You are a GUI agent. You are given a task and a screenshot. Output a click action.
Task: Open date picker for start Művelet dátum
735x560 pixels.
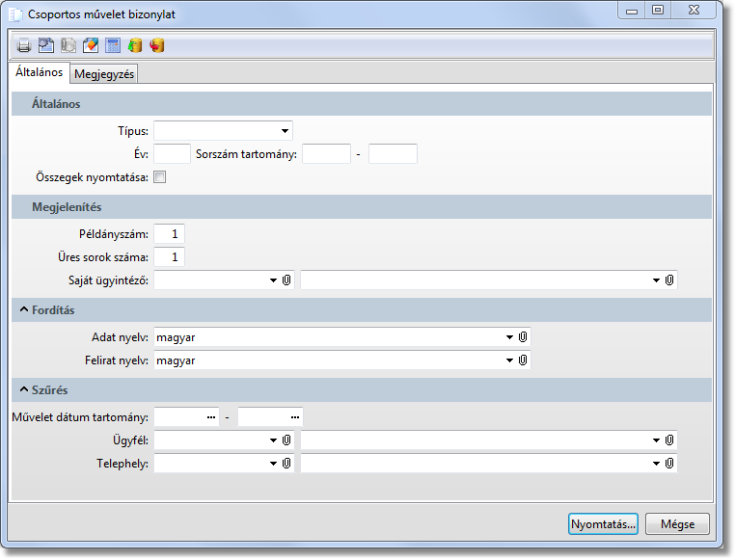click(211, 417)
